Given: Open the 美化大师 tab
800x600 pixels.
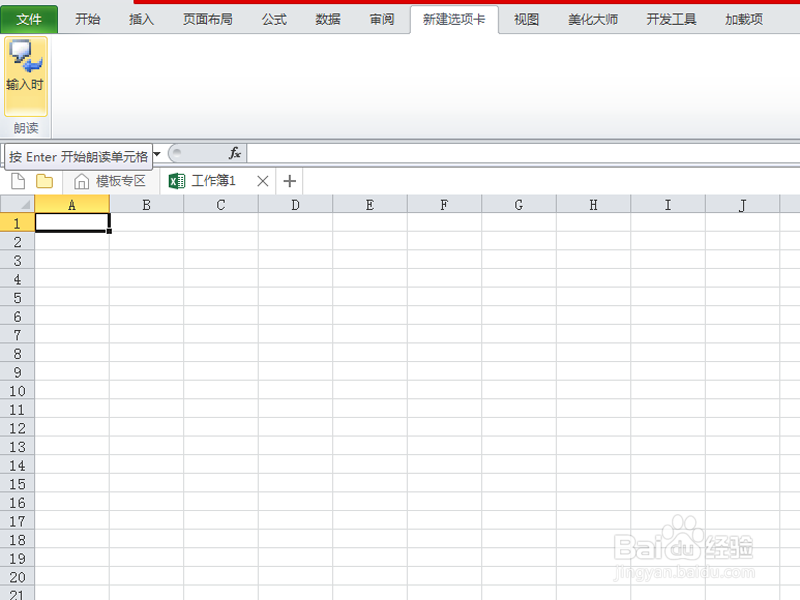Looking at the screenshot, I should [x=593, y=19].
